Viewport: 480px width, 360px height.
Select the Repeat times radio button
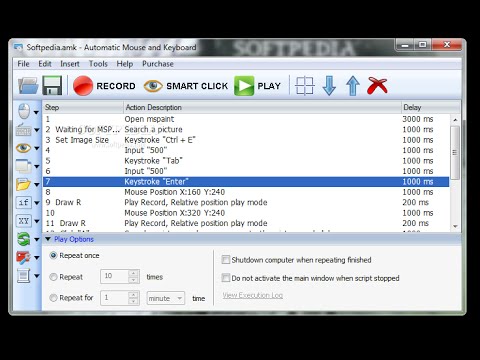pos(53,277)
